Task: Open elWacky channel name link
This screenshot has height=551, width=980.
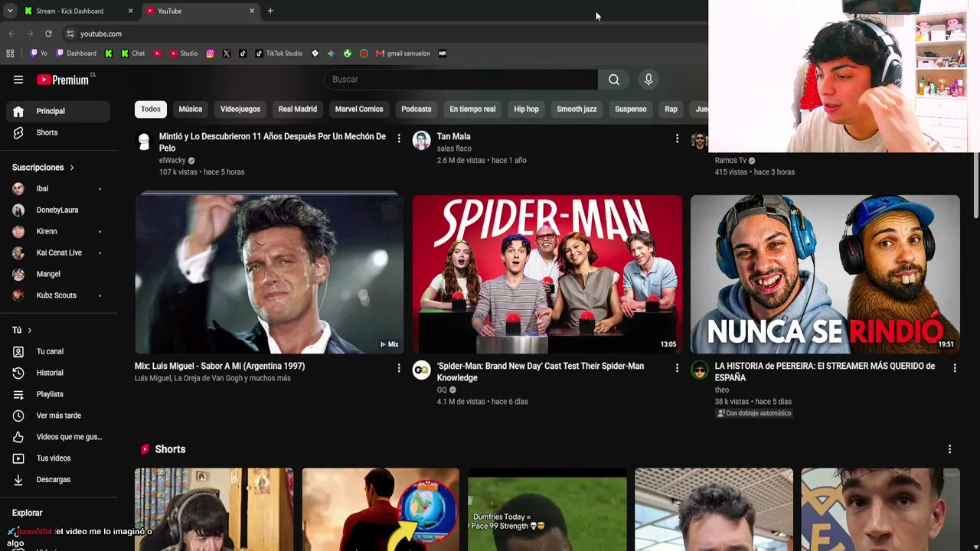Action: (172, 161)
